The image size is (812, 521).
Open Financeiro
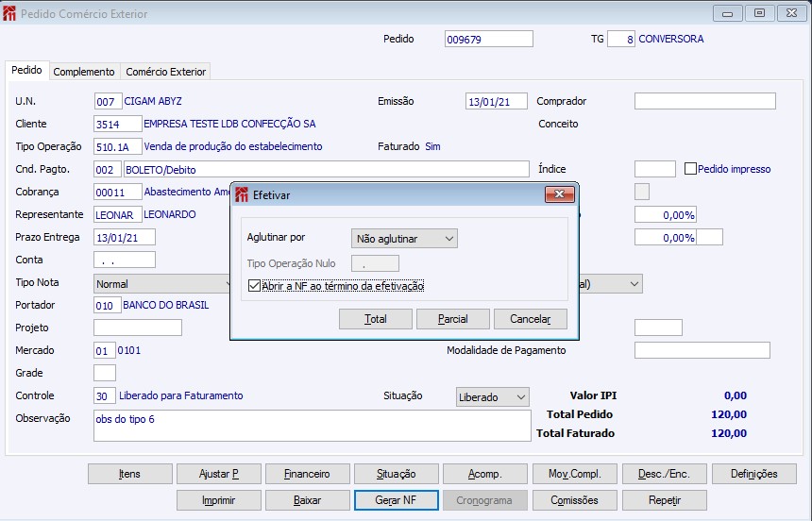click(x=307, y=474)
